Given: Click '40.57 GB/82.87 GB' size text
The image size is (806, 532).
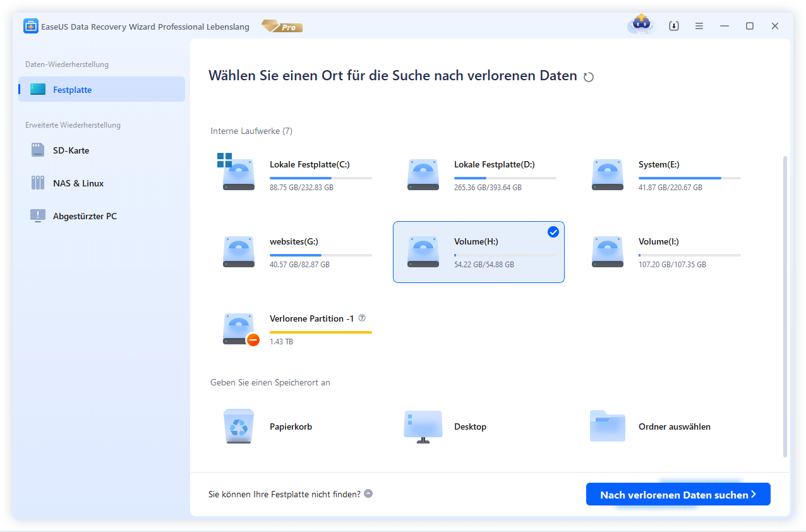Looking at the screenshot, I should pyautogui.click(x=299, y=265).
